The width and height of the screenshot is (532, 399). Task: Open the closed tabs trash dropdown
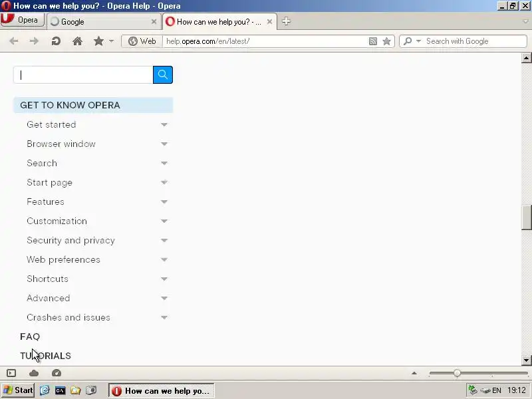[x=525, y=21]
